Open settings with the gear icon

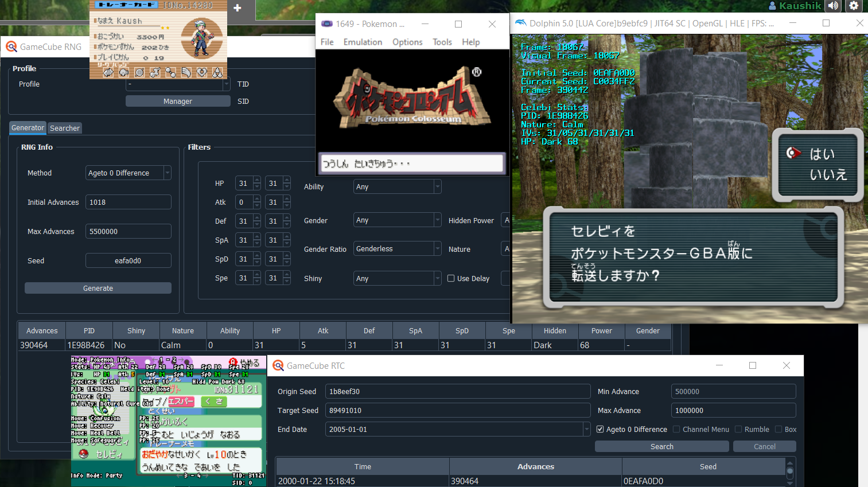854,6
